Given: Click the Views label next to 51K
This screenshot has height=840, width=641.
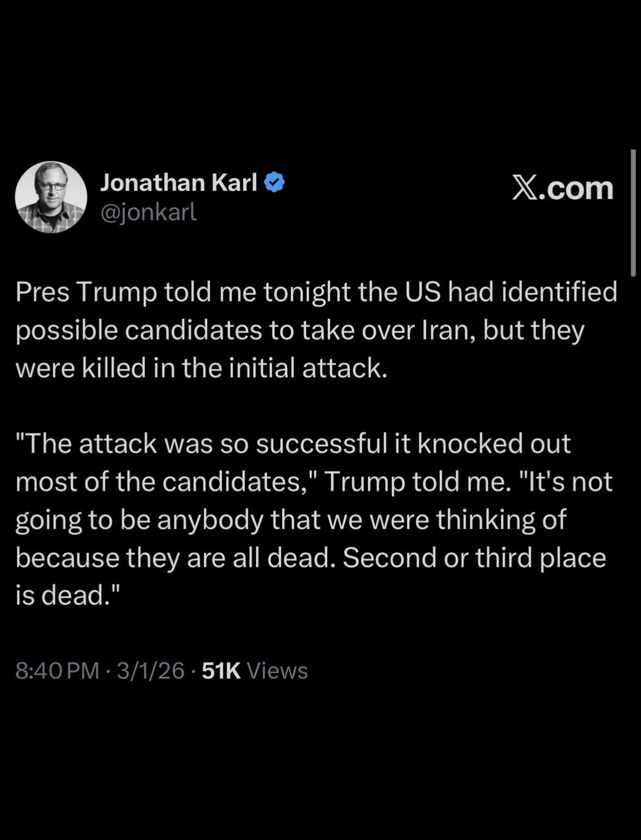Looking at the screenshot, I should [x=278, y=671].
